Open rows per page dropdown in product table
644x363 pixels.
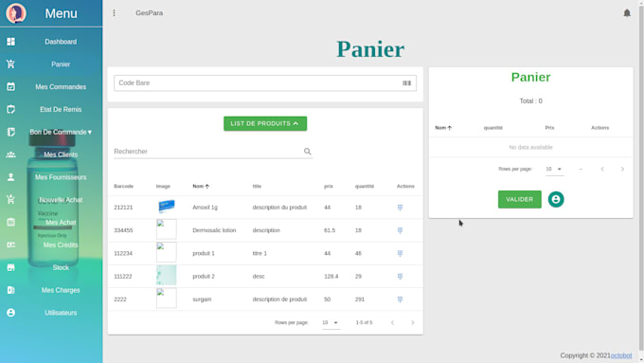pos(331,322)
